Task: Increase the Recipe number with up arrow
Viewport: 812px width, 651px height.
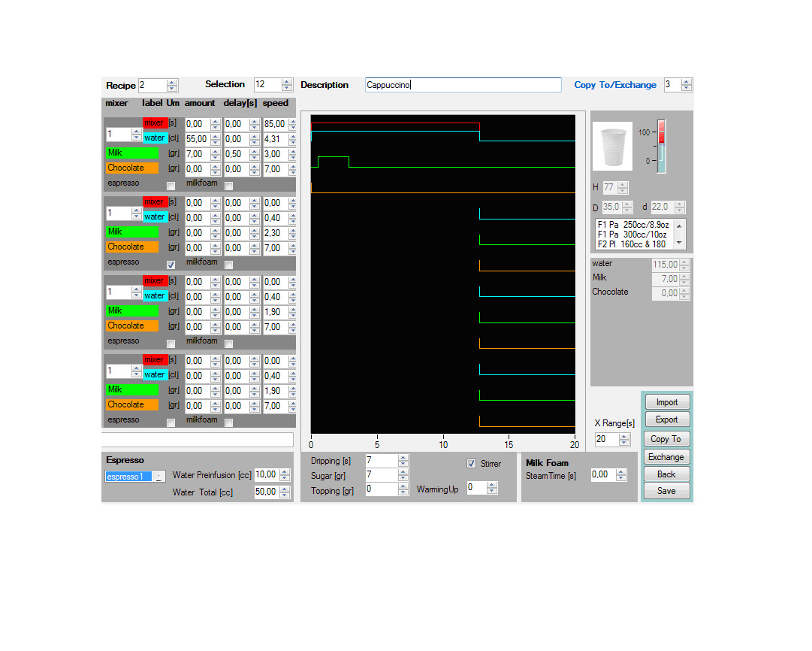Action: pyautogui.click(x=173, y=82)
